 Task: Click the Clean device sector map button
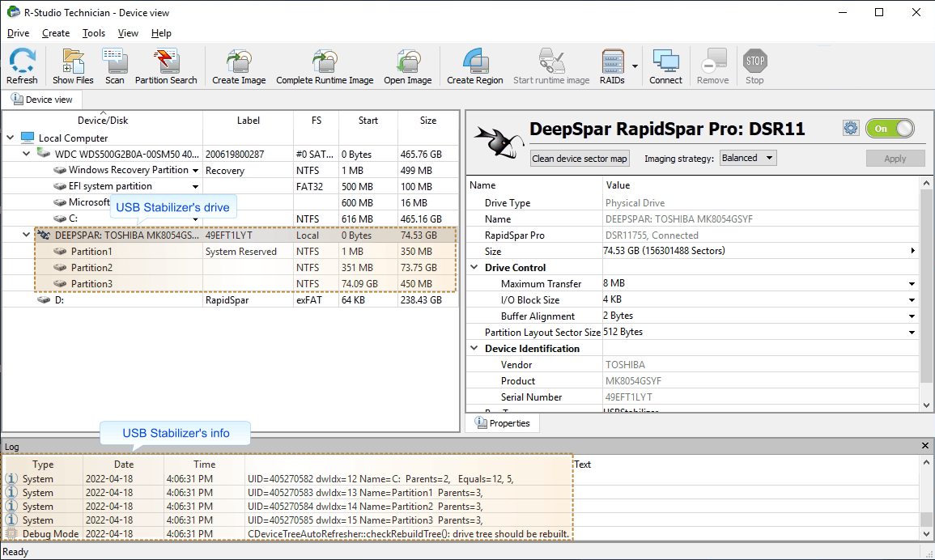pyautogui.click(x=580, y=159)
